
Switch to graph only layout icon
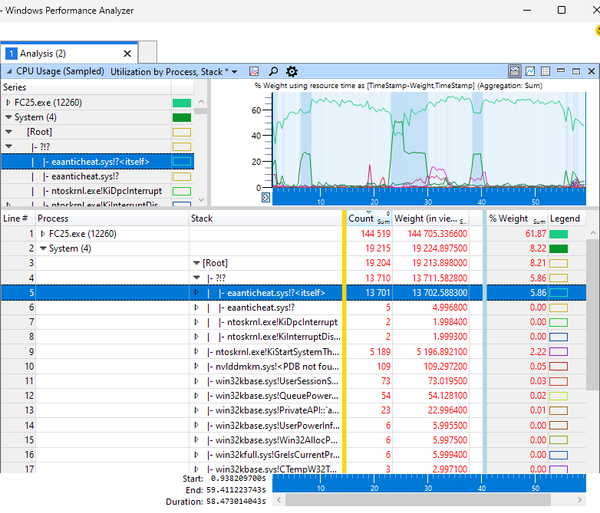530,72
